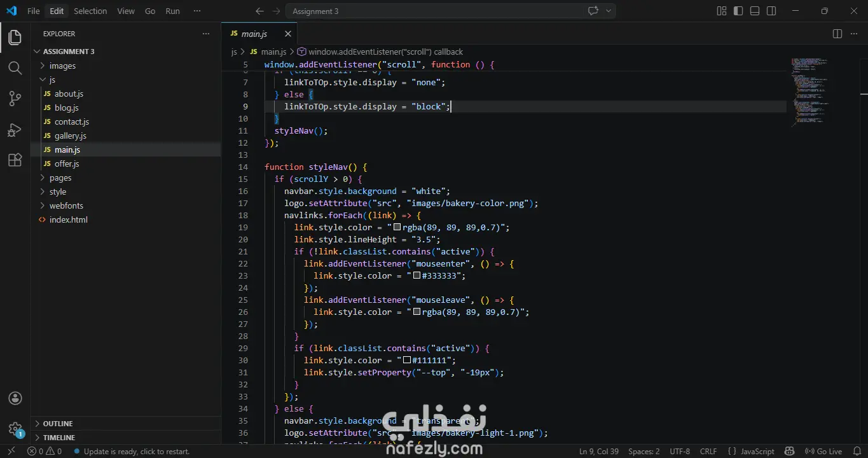This screenshot has width=868, height=458.
Task: Click the VS Code logo in the title bar
Action: [x=11, y=11]
